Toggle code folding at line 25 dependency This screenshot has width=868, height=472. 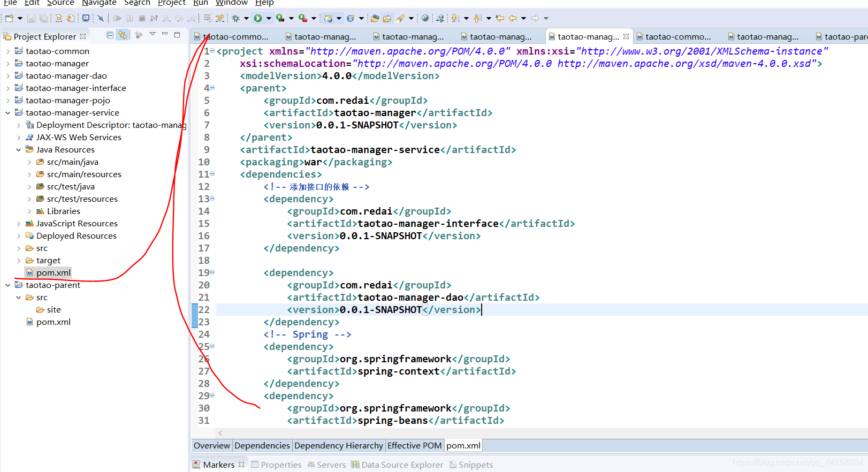[212, 346]
